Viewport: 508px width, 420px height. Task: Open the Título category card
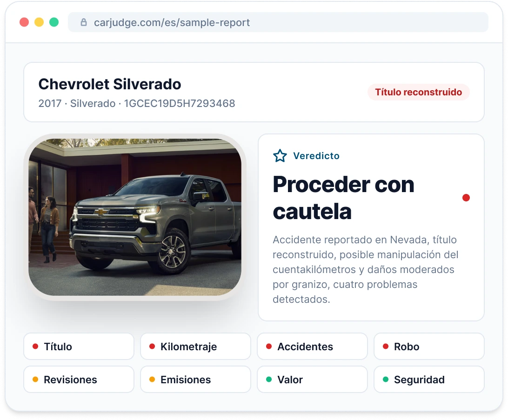79,347
